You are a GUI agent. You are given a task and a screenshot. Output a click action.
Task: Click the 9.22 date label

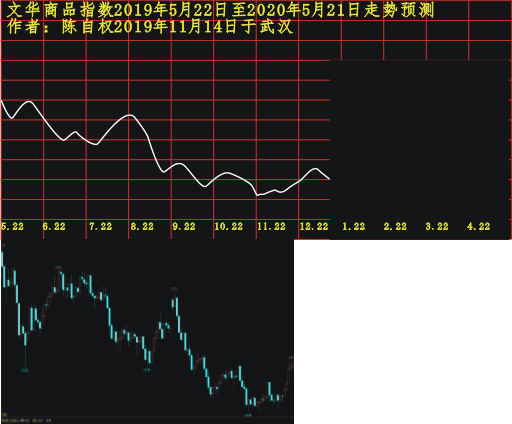click(184, 226)
